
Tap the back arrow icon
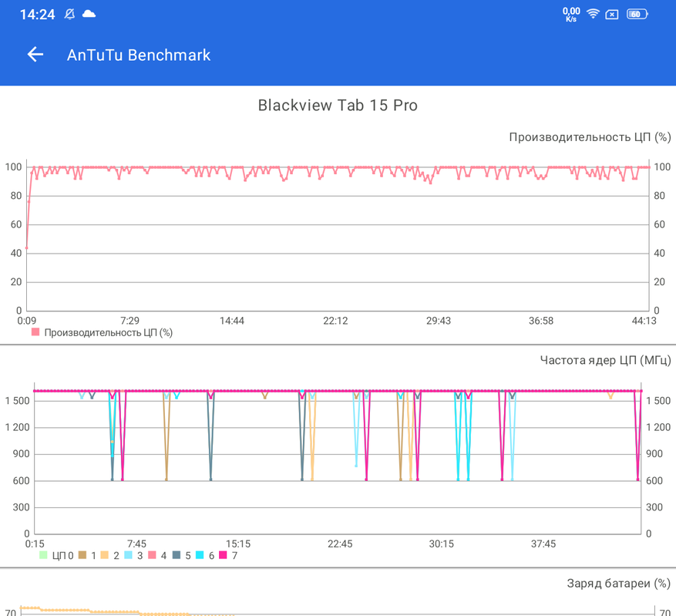tap(35, 55)
